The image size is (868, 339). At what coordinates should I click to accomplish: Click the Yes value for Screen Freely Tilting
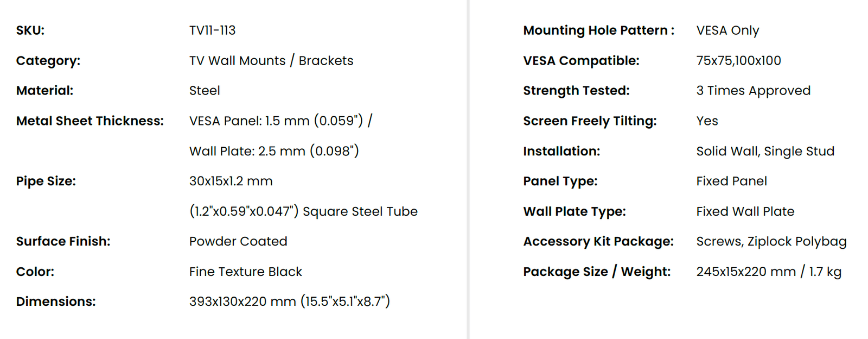(707, 121)
